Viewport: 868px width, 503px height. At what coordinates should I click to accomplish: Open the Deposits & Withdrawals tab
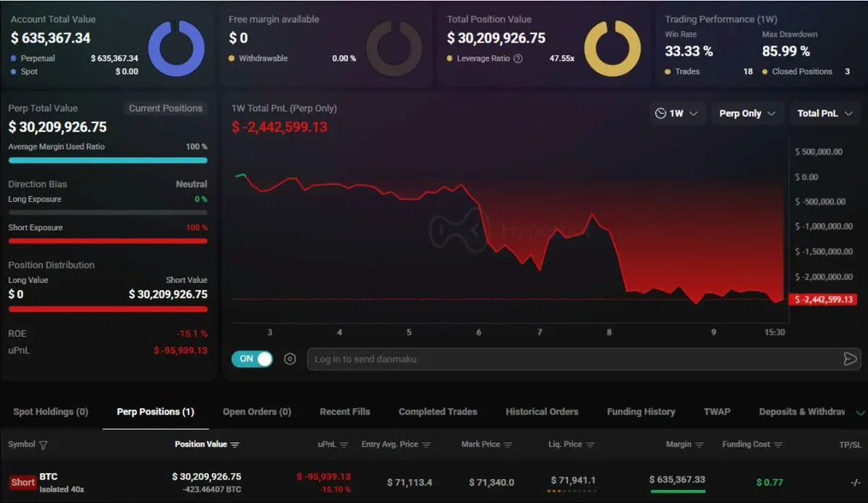[x=801, y=412]
